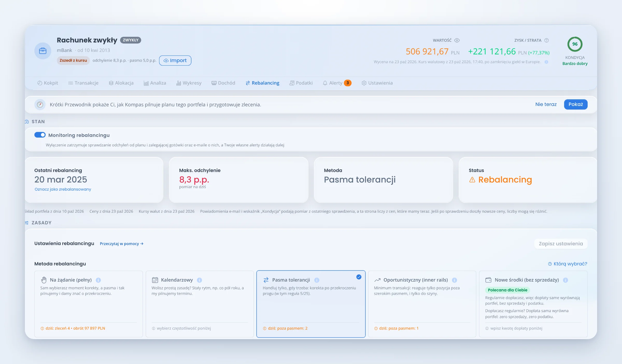Select Nowe środki (bez sprzedaży) method card
This screenshot has width=622, height=364.
point(533,304)
